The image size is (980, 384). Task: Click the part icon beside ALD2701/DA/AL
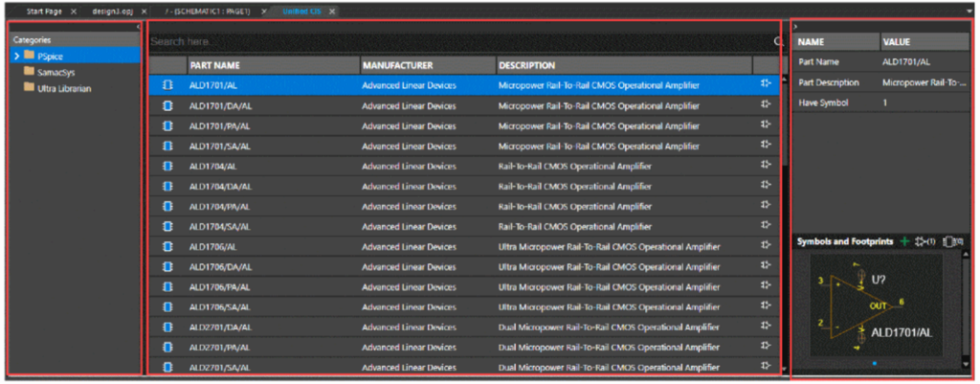tap(167, 327)
